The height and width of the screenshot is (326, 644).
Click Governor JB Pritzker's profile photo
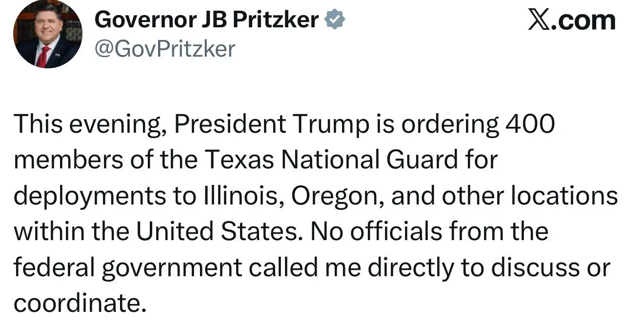(x=47, y=34)
